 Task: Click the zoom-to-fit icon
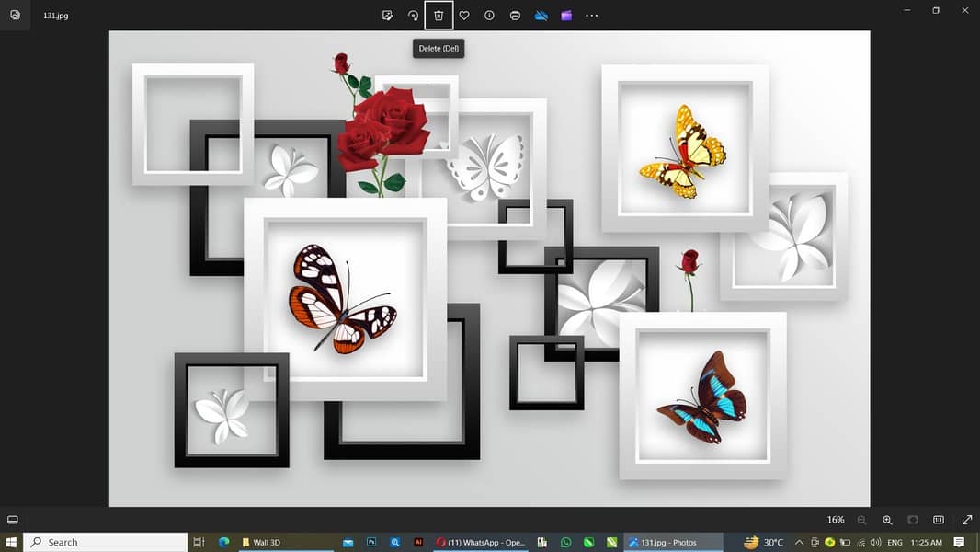pyautogui.click(x=913, y=520)
